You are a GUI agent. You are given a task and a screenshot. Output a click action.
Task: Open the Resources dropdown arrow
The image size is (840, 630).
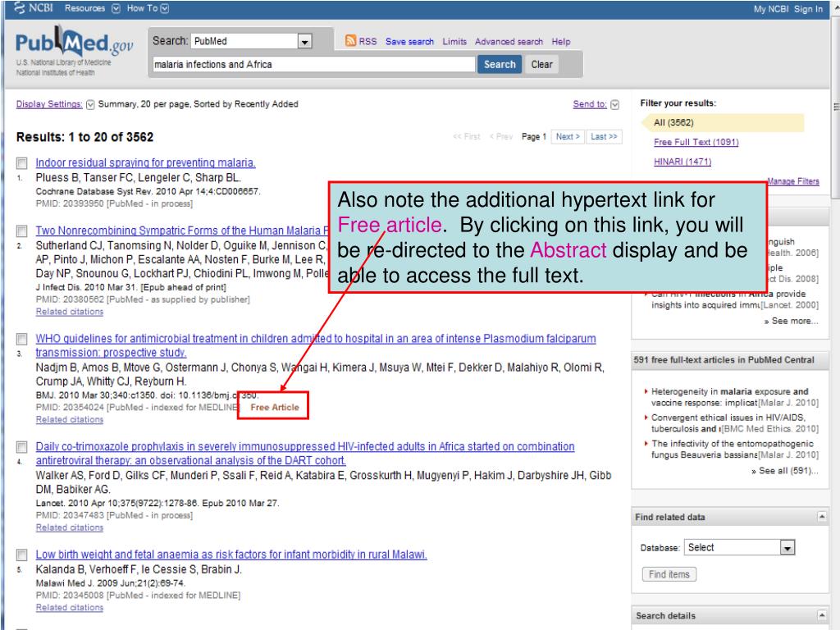pyautogui.click(x=116, y=8)
